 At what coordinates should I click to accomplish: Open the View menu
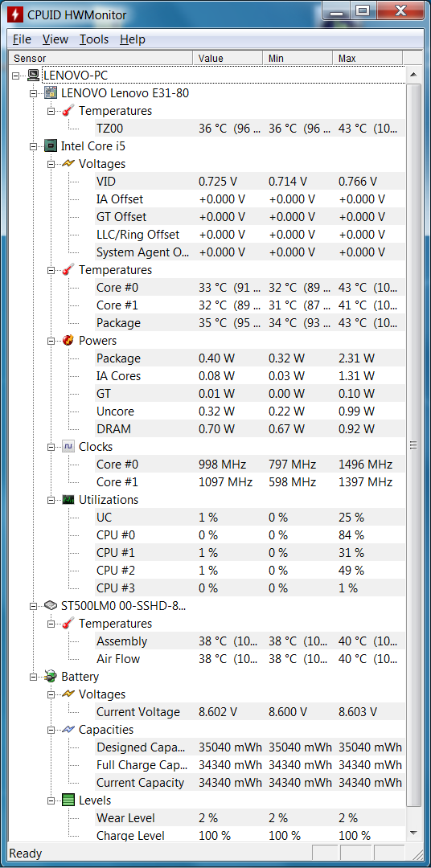click(x=55, y=39)
